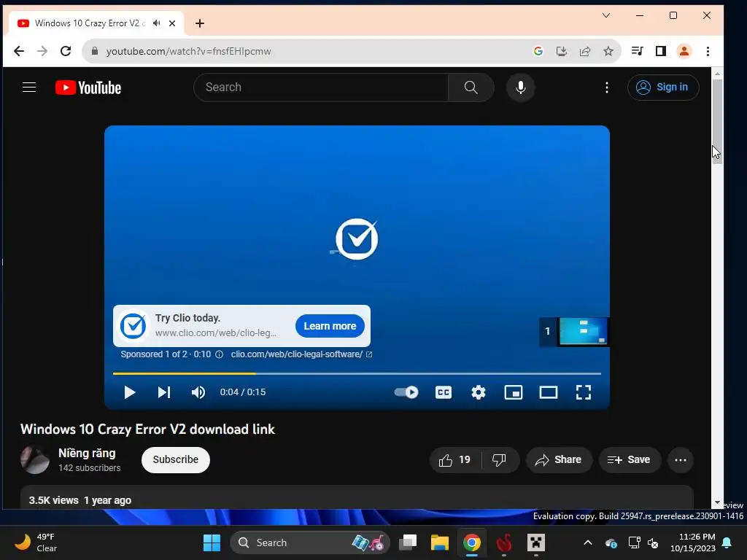This screenshot has width=747, height=560.
Task: Click the Sign in button
Action: point(663,87)
